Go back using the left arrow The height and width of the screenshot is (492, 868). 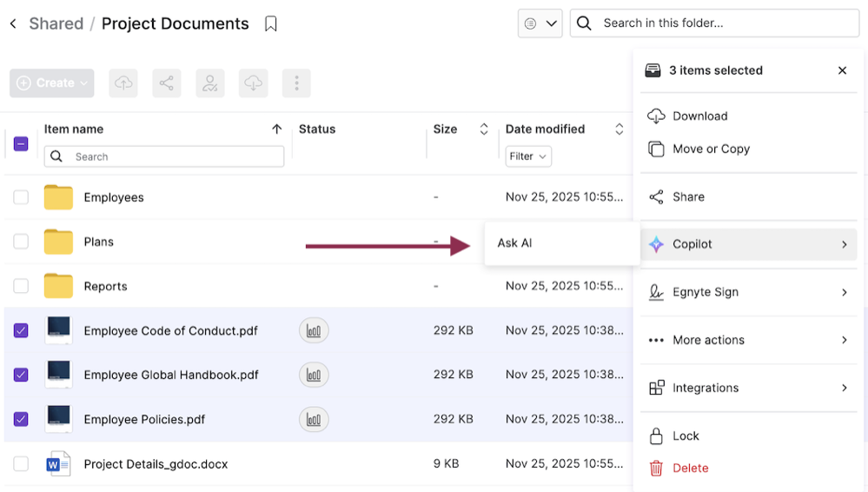(x=13, y=23)
